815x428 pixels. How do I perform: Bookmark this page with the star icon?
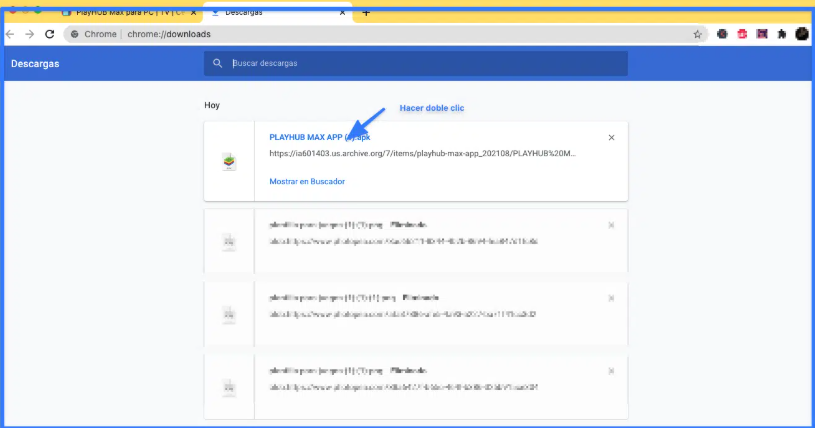tap(697, 34)
